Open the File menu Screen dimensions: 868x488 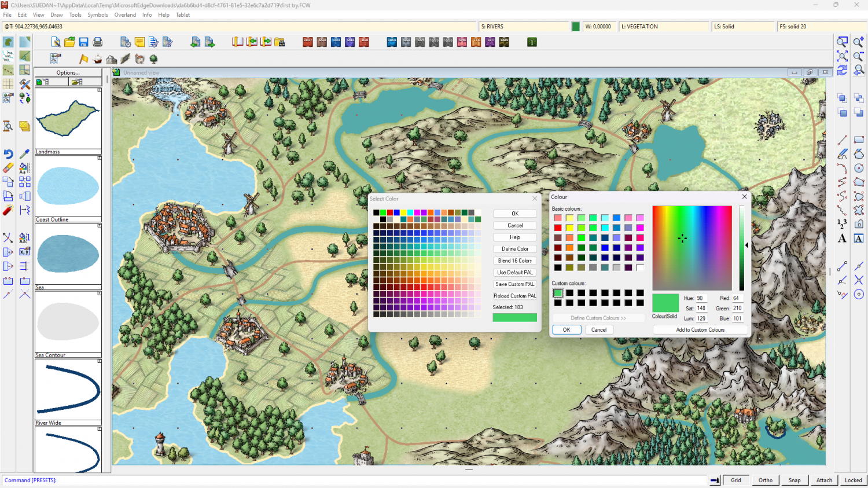pyautogui.click(x=8, y=15)
